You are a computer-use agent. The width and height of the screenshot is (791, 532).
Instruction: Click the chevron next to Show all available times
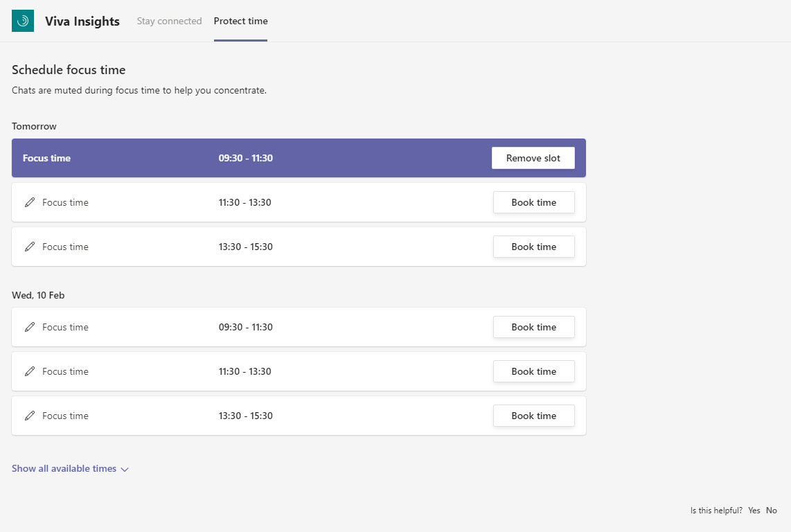tap(125, 469)
